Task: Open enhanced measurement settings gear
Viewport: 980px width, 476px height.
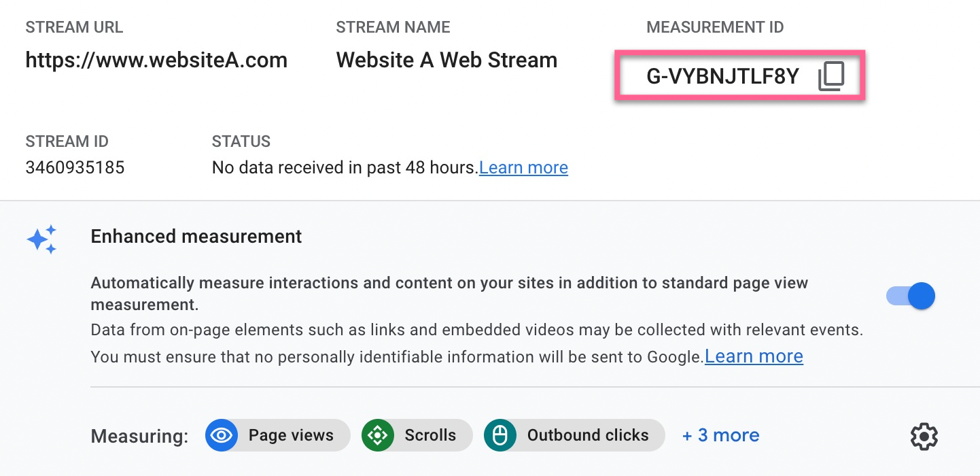Action: point(924,436)
